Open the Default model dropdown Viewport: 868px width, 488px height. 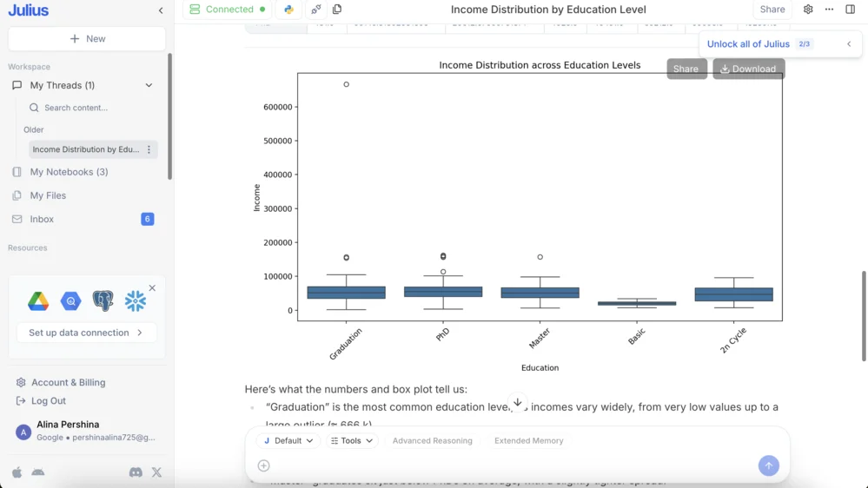coord(288,441)
